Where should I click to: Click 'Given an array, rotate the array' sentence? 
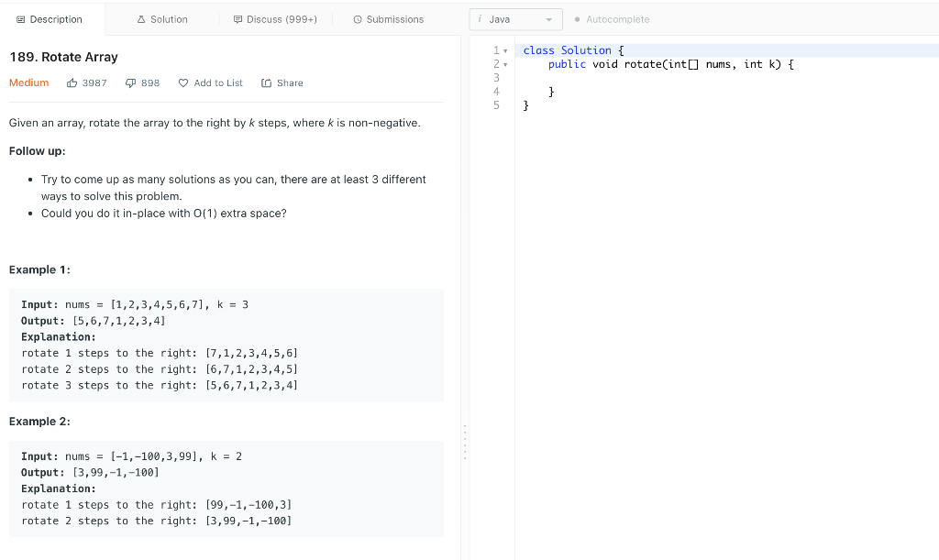coord(215,123)
